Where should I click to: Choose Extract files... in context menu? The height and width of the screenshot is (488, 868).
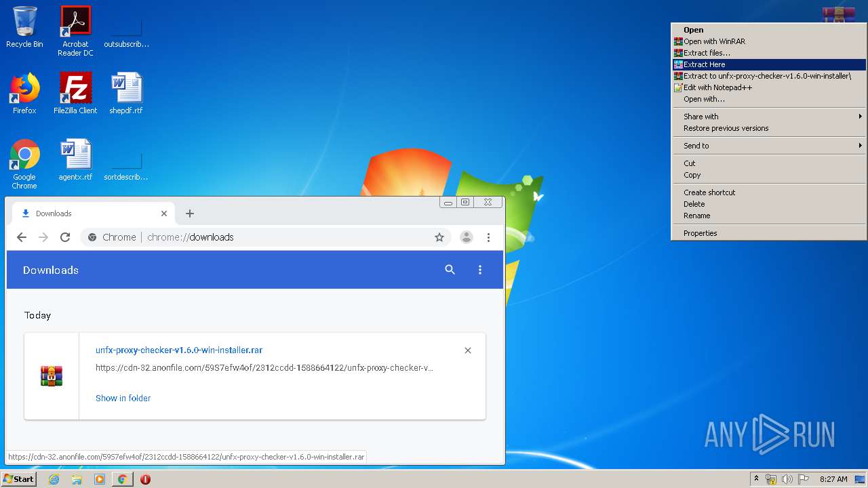[x=769, y=53]
